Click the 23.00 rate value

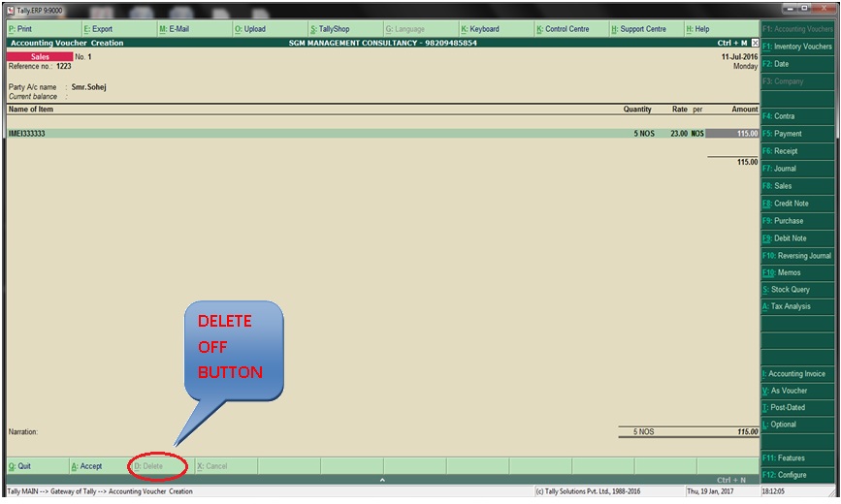[x=678, y=134]
